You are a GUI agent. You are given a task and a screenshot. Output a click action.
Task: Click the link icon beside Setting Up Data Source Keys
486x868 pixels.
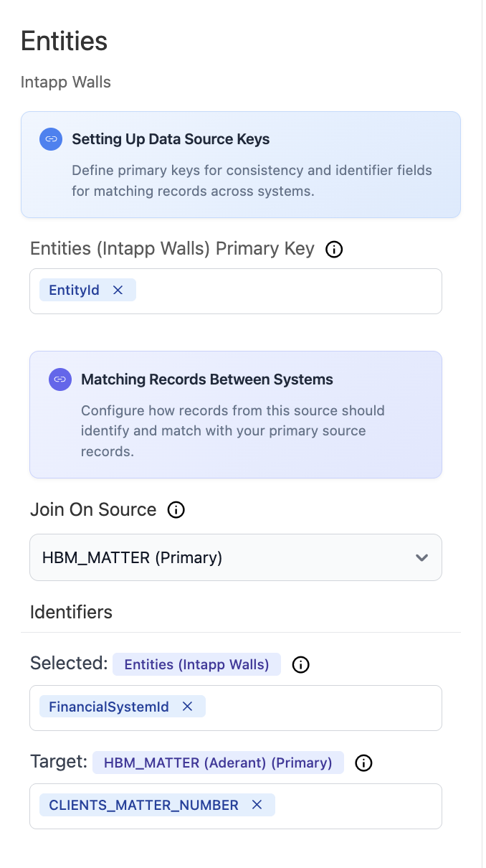coord(50,139)
